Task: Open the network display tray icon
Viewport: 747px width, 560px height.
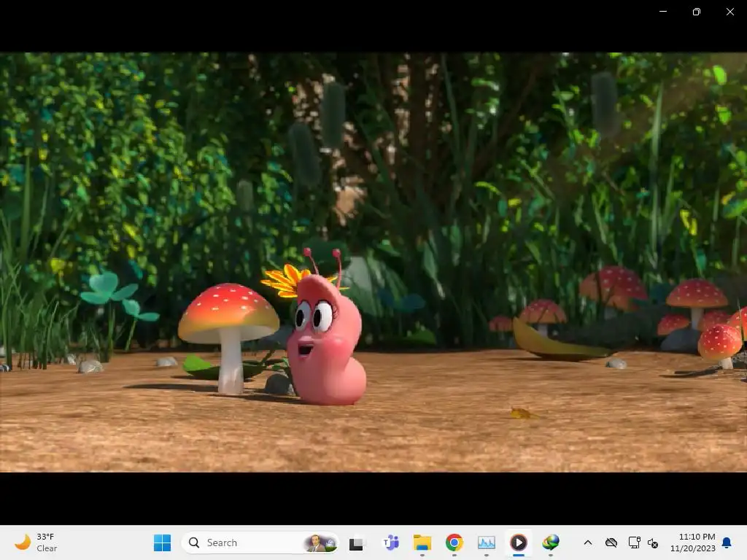Action: click(x=634, y=542)
